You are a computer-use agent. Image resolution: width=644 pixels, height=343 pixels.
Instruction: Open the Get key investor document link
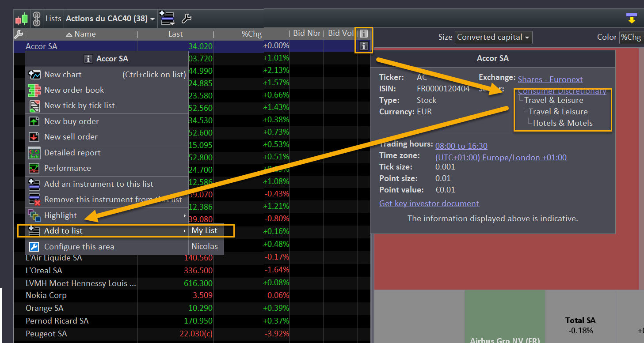click(x=429, y=204)
